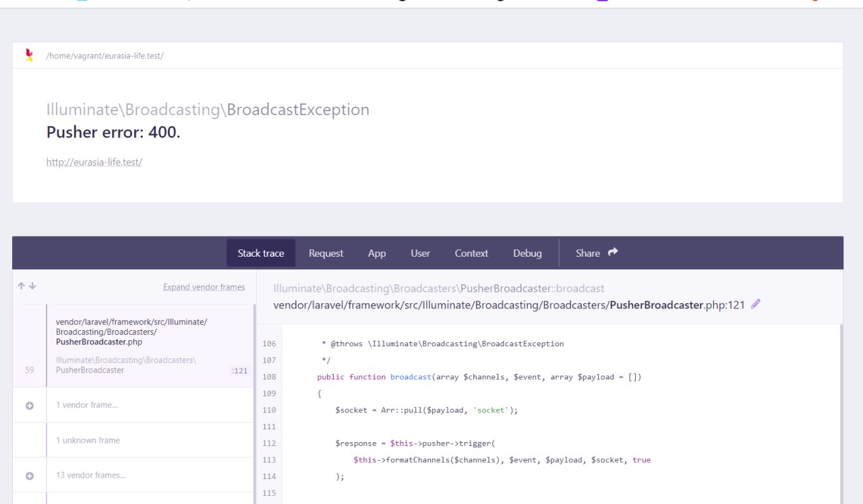Screen dimensions: 863x504
Task: Switch to the User tab
Action: 420,253
